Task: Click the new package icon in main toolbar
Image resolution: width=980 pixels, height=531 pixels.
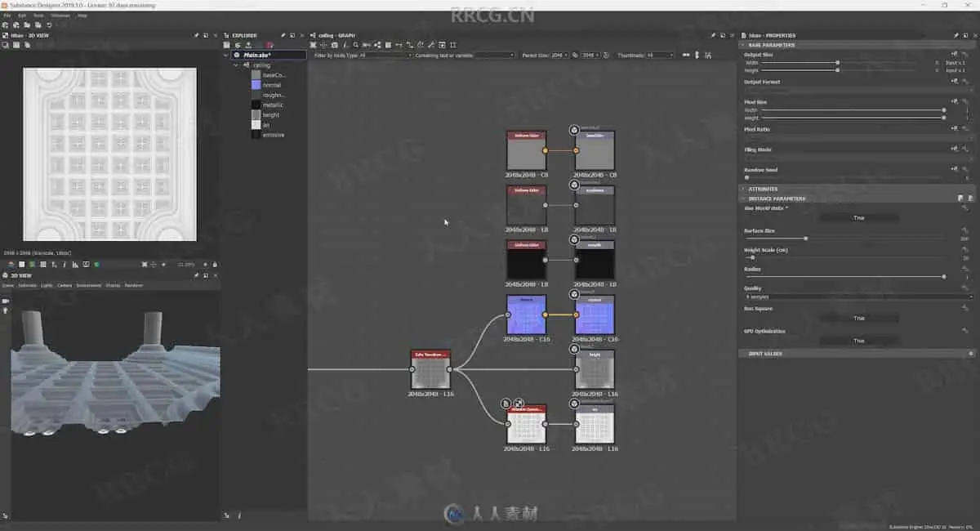Action: [x=6, y=25]
